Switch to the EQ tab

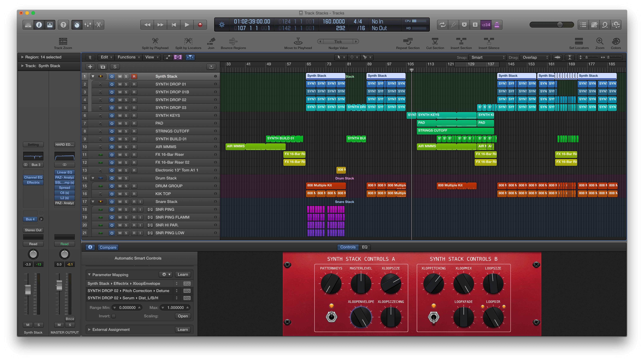365,247
